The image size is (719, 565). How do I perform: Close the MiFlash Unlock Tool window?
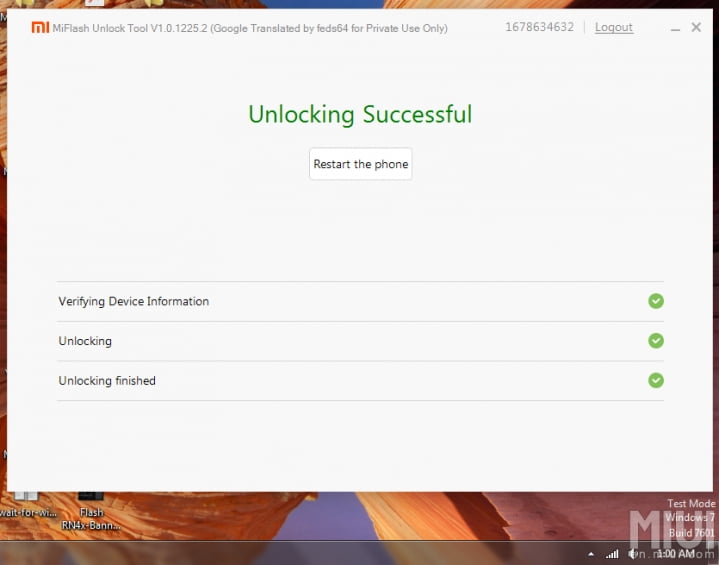click(696, 28)
